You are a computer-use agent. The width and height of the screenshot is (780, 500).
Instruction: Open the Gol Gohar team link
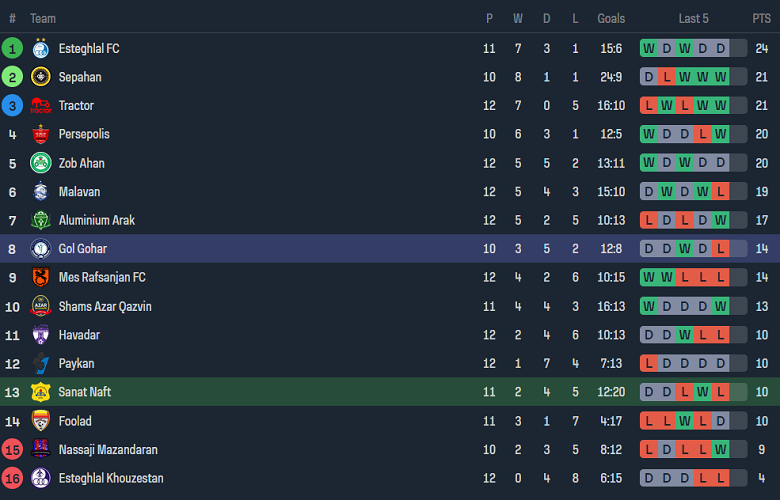(83, 249)
